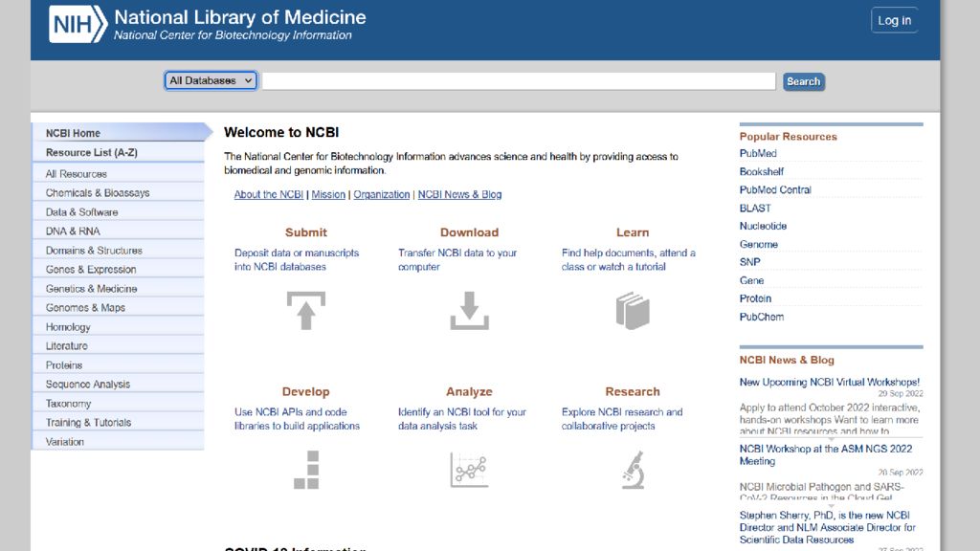Click the Download arrow icon
Viewport: 980px width, 551px height.
tap(469, 311)
